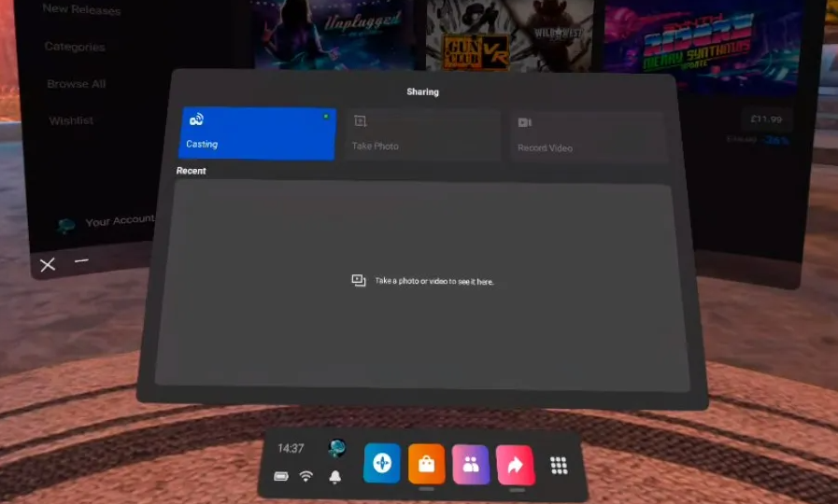Image resolution: width=838 pixels, height=504 pixels.
Task: Click the battery status icon
Action: coord(281,476)
